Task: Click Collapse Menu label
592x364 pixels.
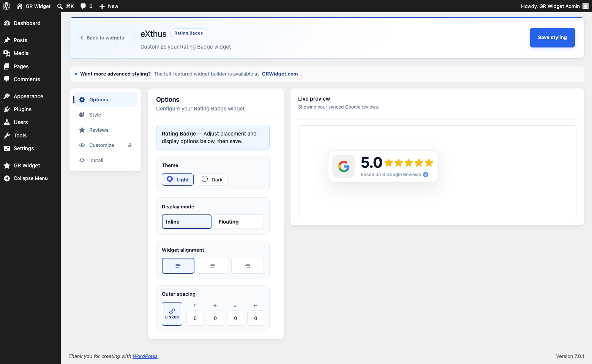Action: tap(31, 178)
